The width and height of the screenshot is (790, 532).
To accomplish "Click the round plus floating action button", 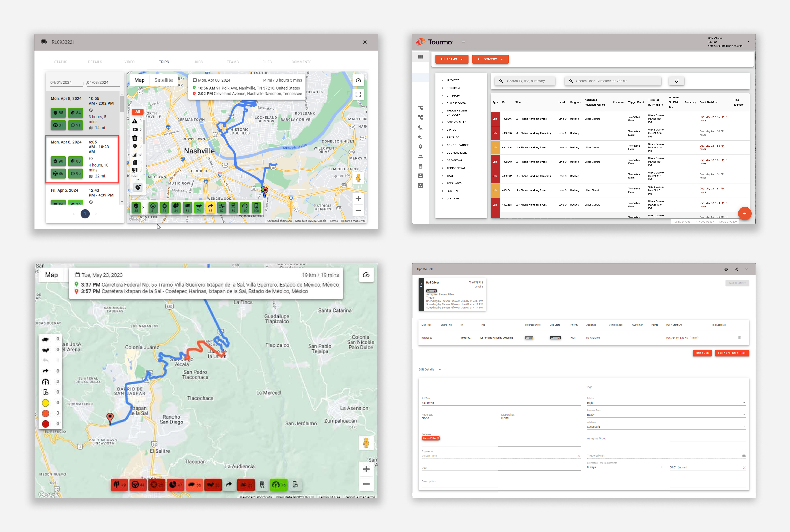I will pos(744,213).
